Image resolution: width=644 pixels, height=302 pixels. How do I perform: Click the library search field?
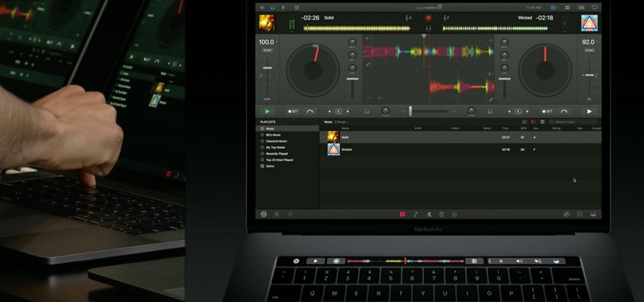(x=574, y=122)
